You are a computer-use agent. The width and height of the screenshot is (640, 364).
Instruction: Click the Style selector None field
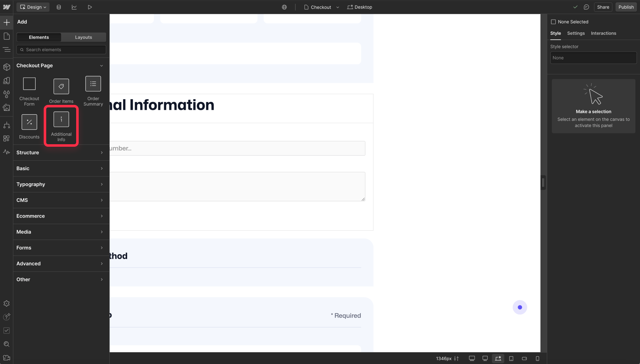pos(593,58)
